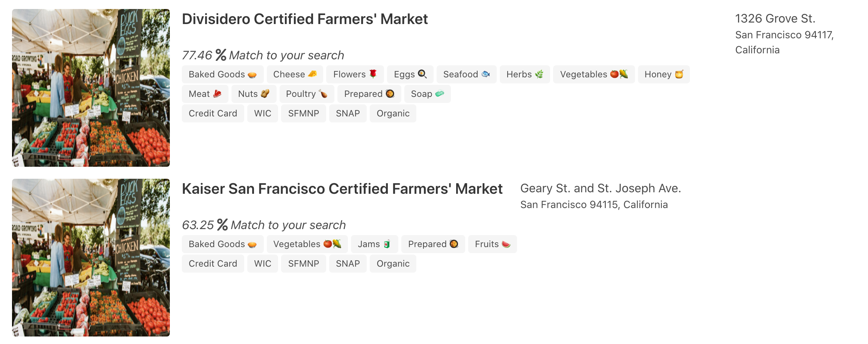This screenshot has height=344, width=868.
Task: Select the Nuts tag
Action: click(253, 94)
